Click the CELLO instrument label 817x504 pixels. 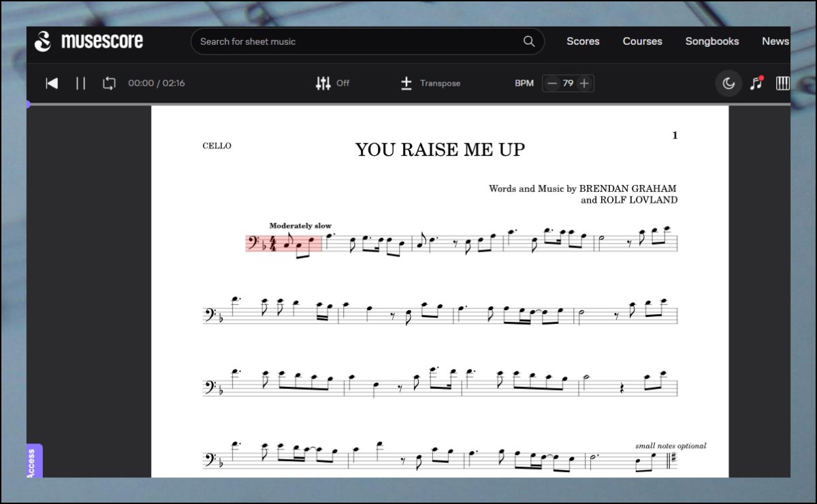click(217, 146)
